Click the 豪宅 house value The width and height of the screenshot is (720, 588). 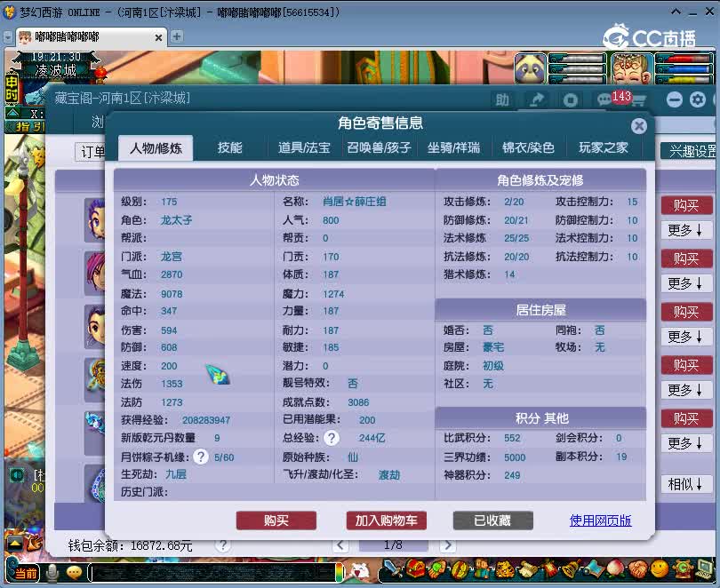(493, 347)
